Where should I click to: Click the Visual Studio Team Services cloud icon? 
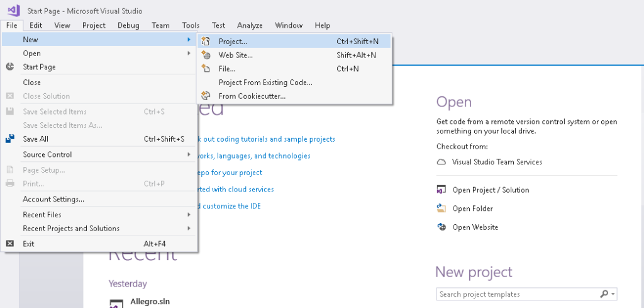[441, 162]
